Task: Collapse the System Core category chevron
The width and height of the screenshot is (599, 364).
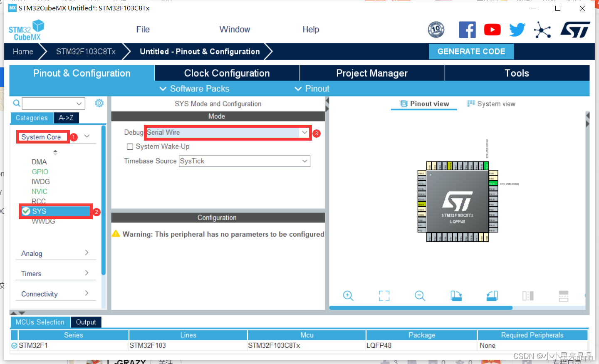Action: point(87,136)
